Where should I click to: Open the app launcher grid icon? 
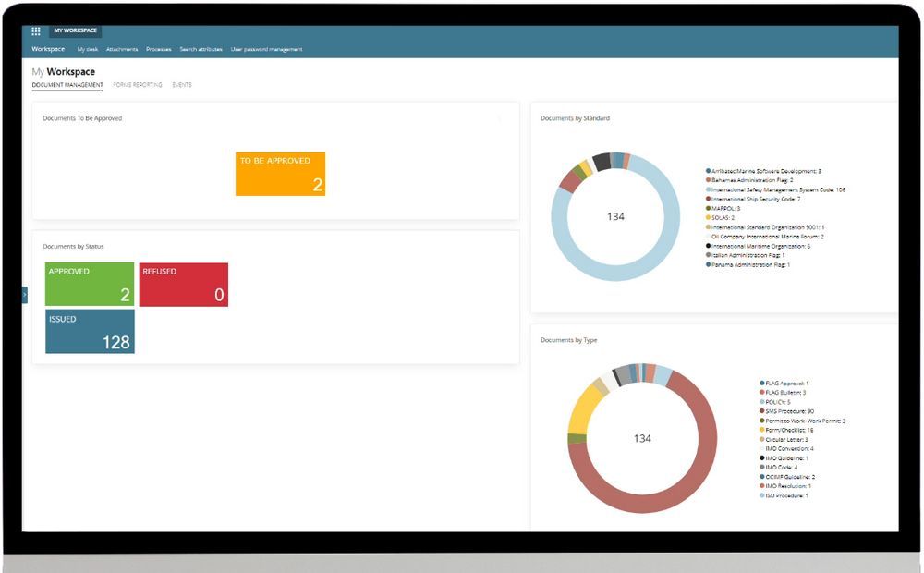(36, 30)
